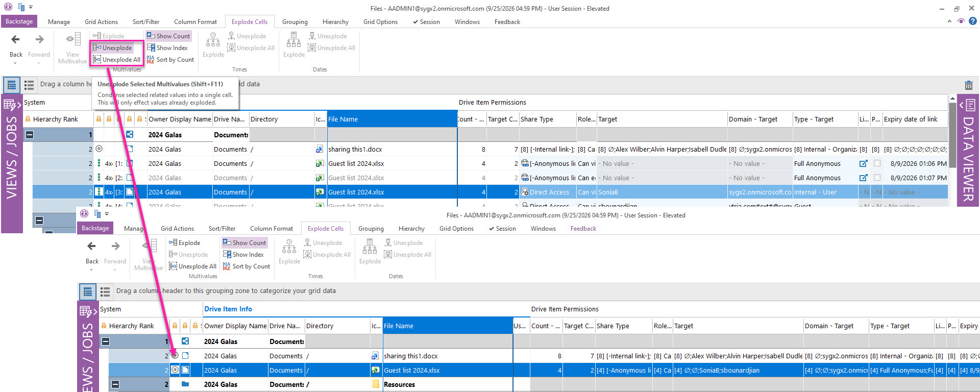Collapse the rank 1 group in lower window
980x392 pixels.
[106, 341]
